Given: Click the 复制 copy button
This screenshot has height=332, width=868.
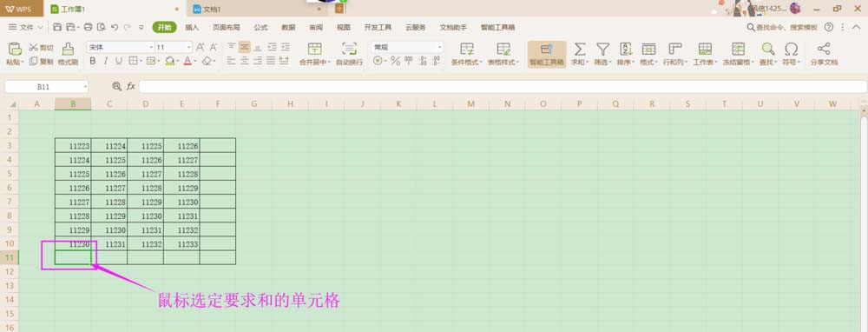Looking at the screenshot, I should point(42,62).
